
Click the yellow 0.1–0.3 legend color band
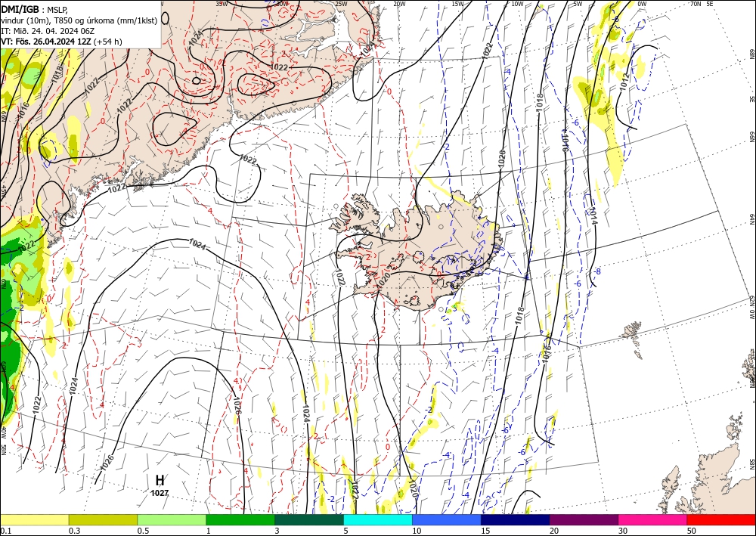pyautogui.click(x=34, y=519)
